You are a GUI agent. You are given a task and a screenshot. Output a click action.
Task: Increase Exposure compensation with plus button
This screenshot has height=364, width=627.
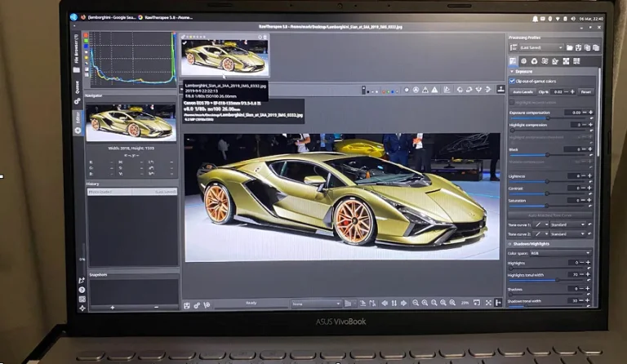pos(590,113)
